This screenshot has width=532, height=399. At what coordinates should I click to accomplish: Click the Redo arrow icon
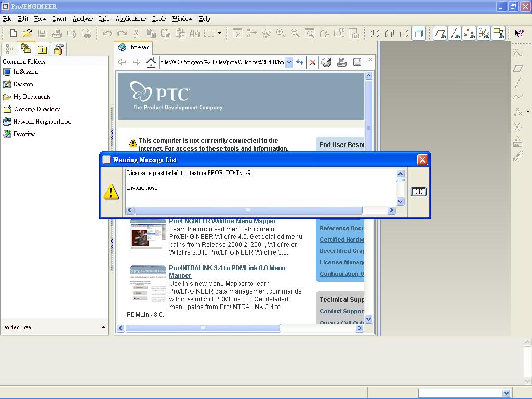[122, 33]
